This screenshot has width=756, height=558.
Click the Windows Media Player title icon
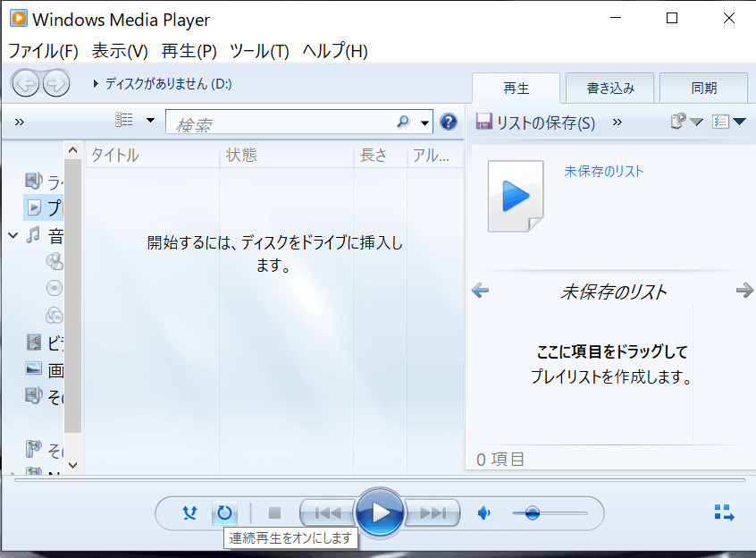[x=19, y=18]
